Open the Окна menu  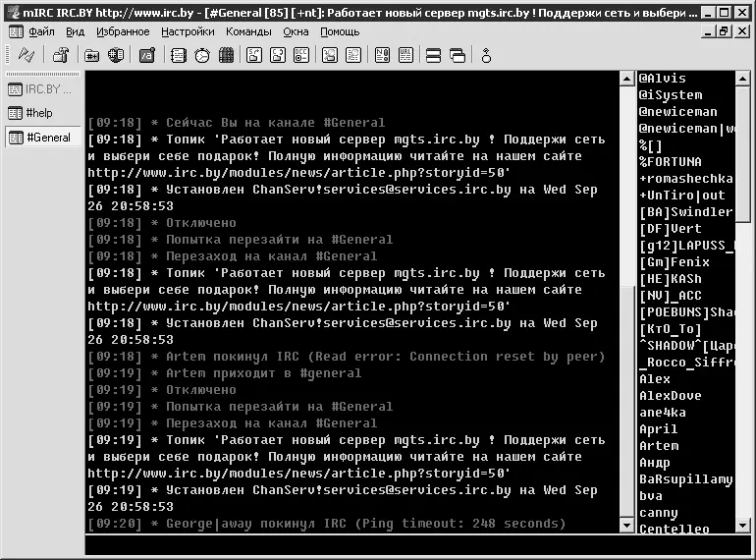(x=297, y=31)
